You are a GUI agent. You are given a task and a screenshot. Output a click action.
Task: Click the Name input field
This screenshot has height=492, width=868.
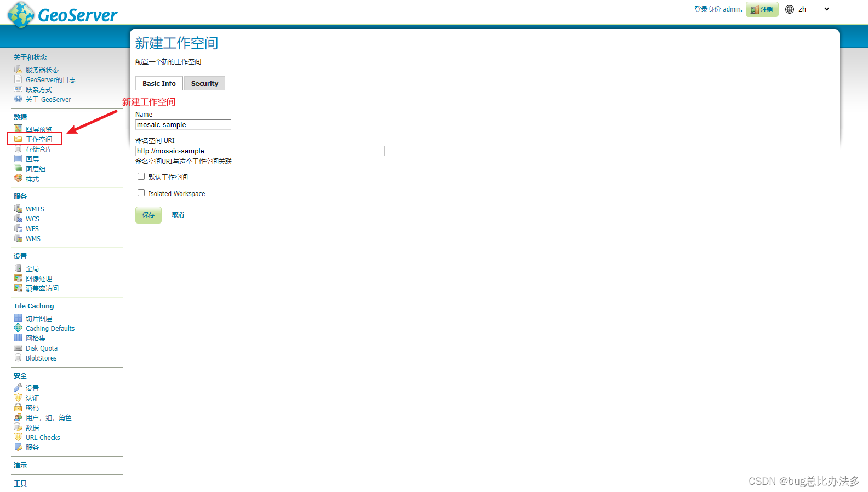(183, 124)
